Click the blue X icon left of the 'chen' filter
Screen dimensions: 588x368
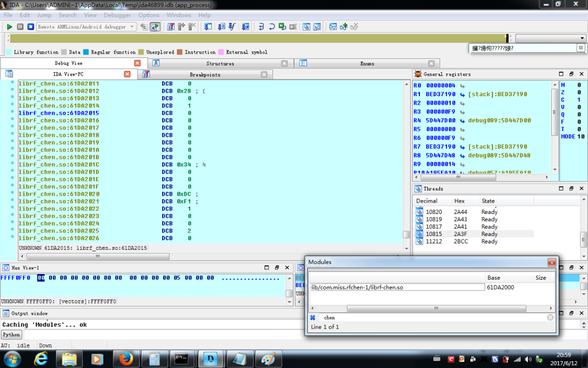(x=313, y=317)
